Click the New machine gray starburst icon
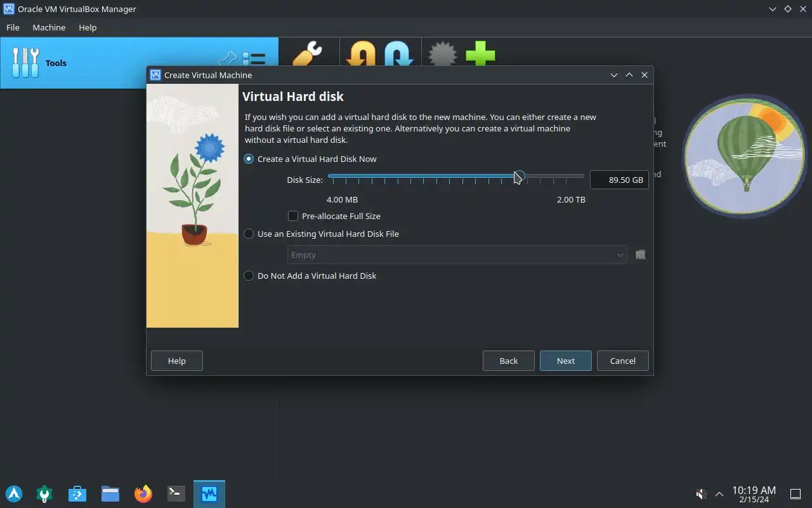This screenshot has height=508, width=812. [443, 53]
